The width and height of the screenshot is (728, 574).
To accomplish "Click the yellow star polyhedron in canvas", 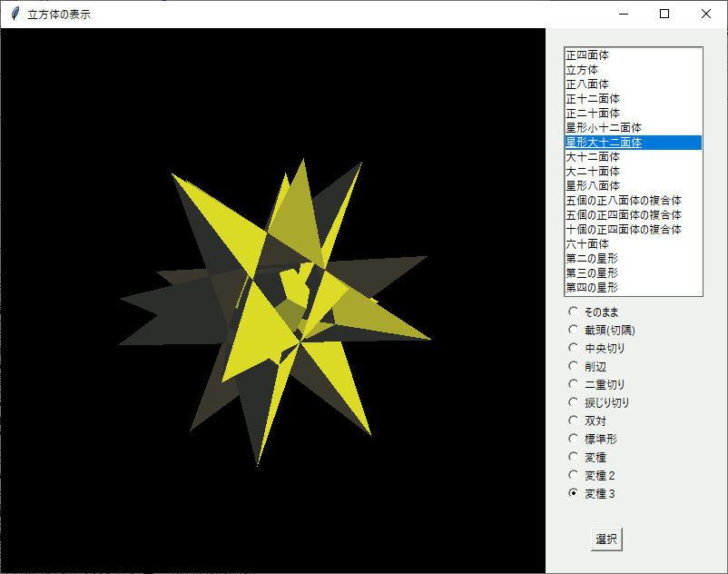I will (x=275, y=312).
